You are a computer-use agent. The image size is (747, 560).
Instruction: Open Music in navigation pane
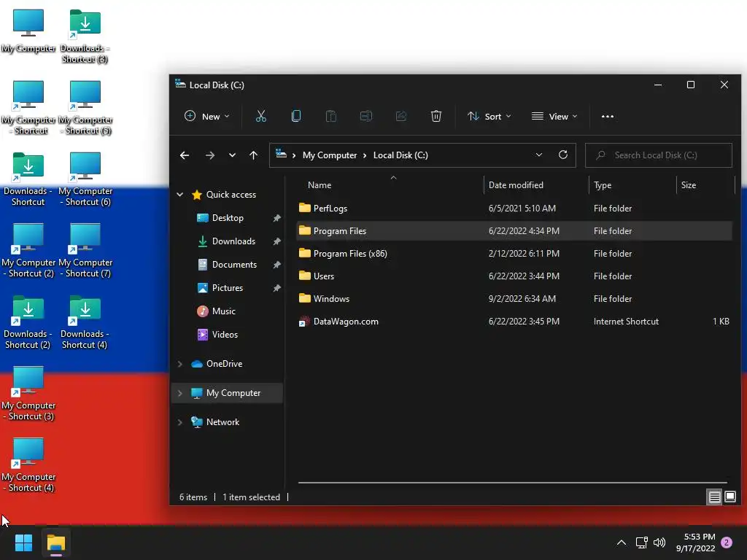click(223, 311)
